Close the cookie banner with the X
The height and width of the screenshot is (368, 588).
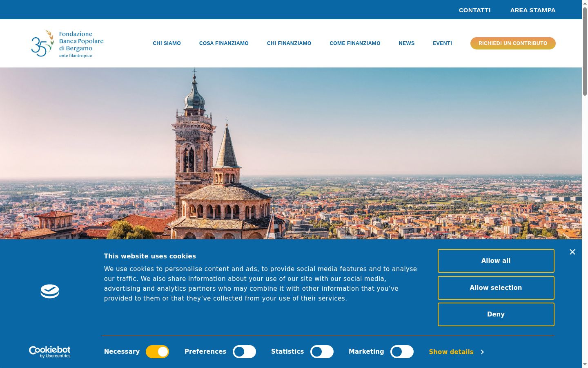pos(572,252)
